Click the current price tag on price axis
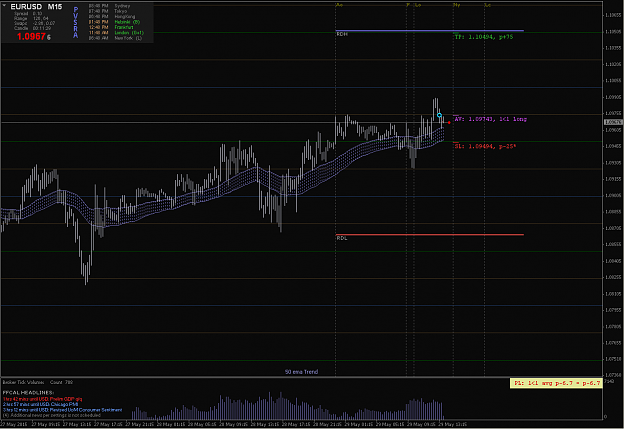Viewport: 625px width, 429px height. [x=613, y=122]
